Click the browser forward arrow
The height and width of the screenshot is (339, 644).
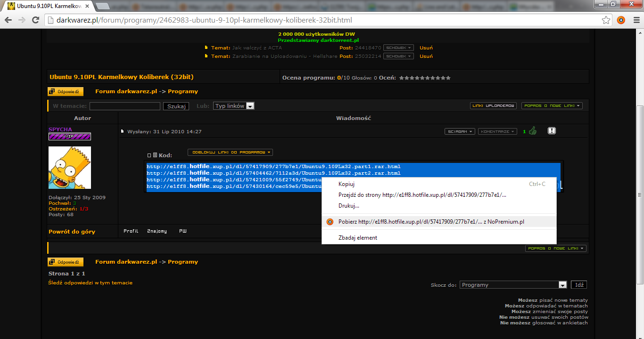click(x=22, y=20)
